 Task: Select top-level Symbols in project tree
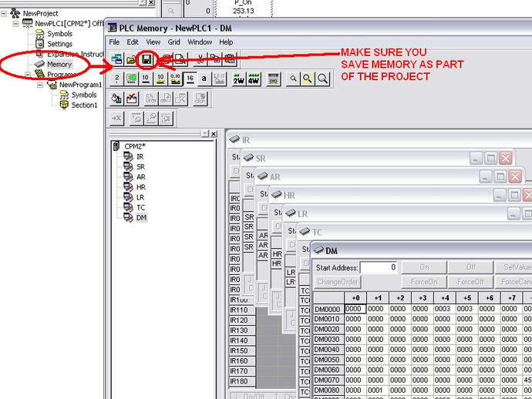(59, 34)
